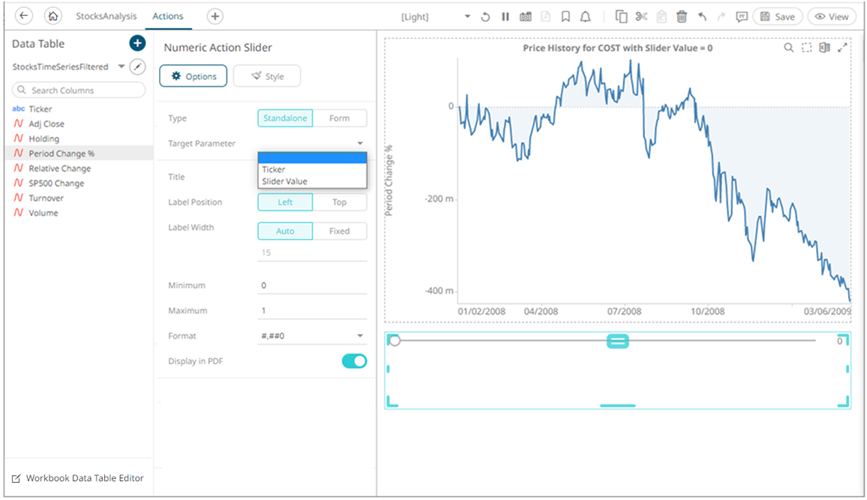
Task: Switch to the StocksAnalysis tab
Action: tap(106, 16)
